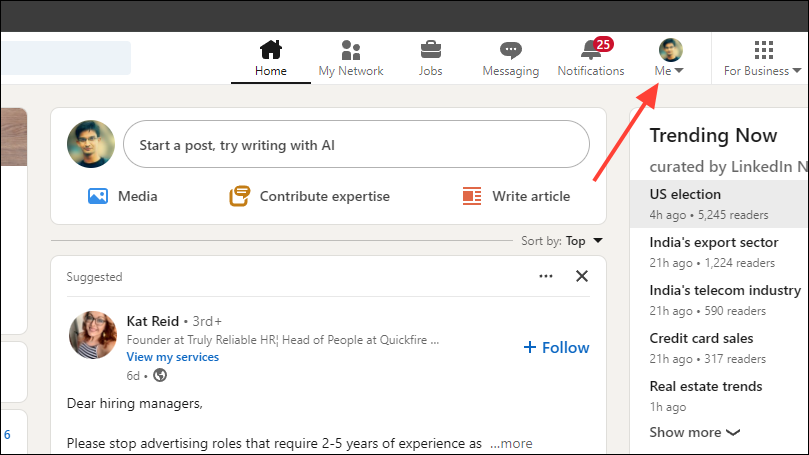
Task: Click the Jobs briefcase icon
Action: [x=431, y=50]
